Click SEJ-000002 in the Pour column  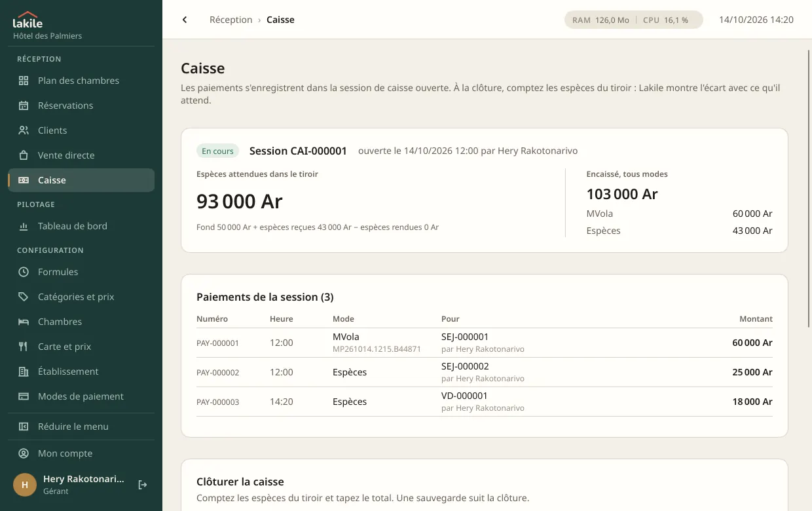click(465, 366)
